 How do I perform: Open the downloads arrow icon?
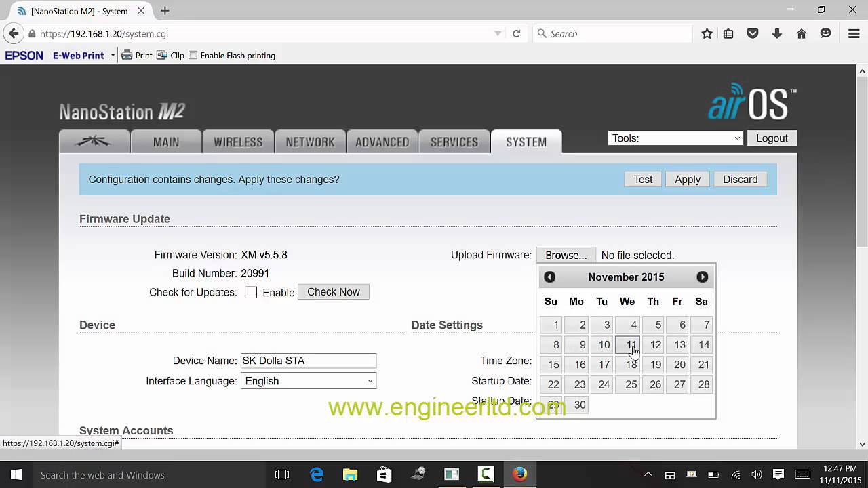tap(777, 33)
